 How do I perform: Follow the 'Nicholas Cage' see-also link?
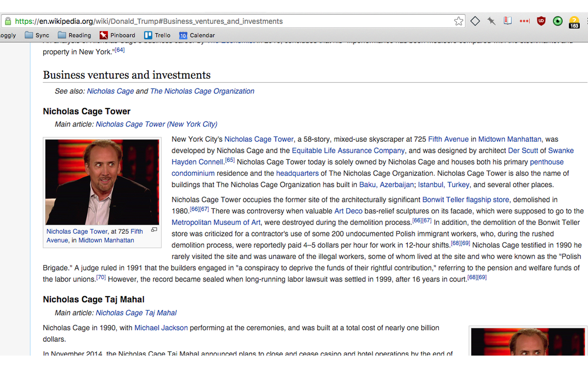(110, 91)
